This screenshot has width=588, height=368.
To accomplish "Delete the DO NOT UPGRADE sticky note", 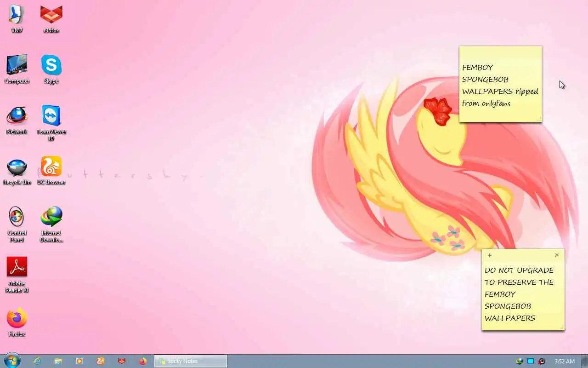I will click(557, 255).
